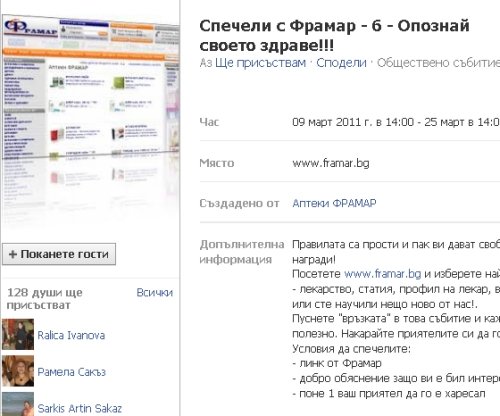Click Sarkis Artin Sakaz profile photo
This screenshot has width=500, height=416.
click(18, 404)
